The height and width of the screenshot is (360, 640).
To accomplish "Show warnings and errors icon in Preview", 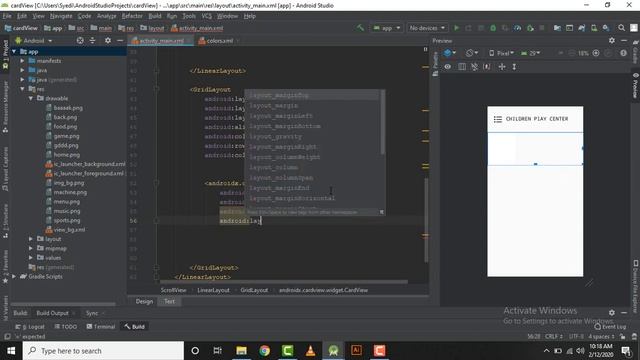I will point(623,53).
